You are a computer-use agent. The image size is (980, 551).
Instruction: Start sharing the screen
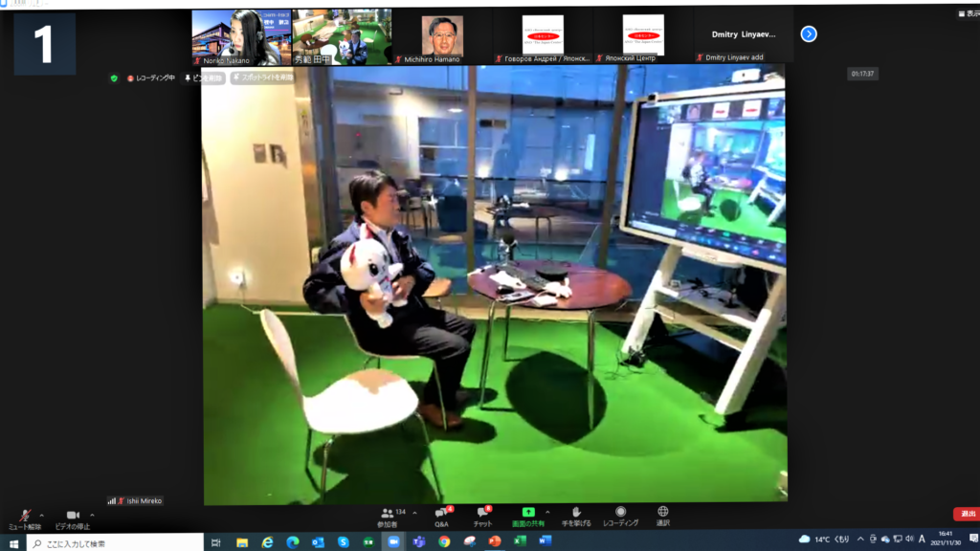528,518
